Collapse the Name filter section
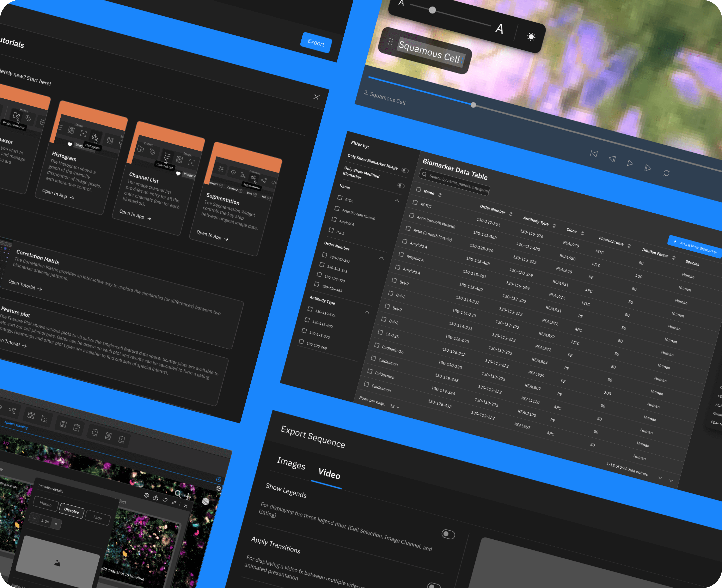 coord(397,201)
